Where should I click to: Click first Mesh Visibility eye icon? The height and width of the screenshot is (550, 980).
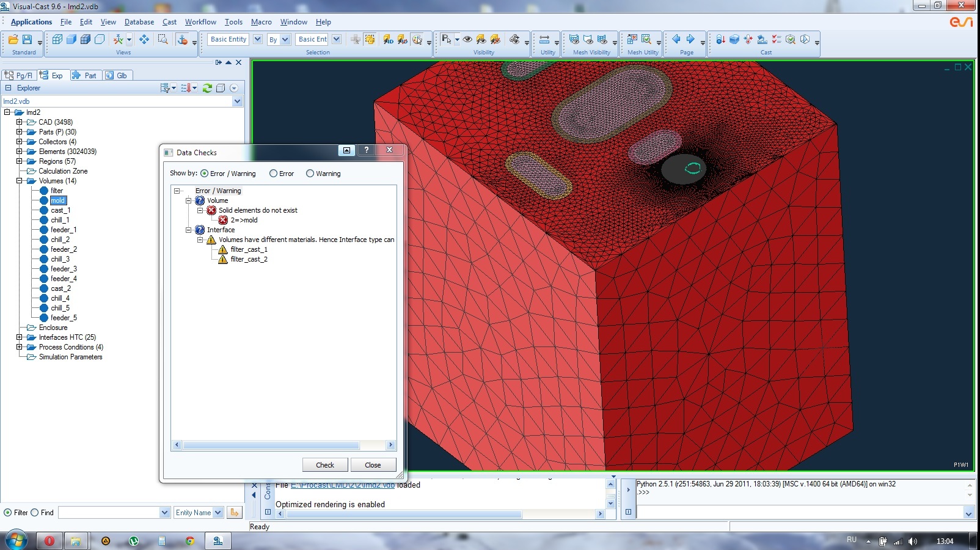point(574,39)
